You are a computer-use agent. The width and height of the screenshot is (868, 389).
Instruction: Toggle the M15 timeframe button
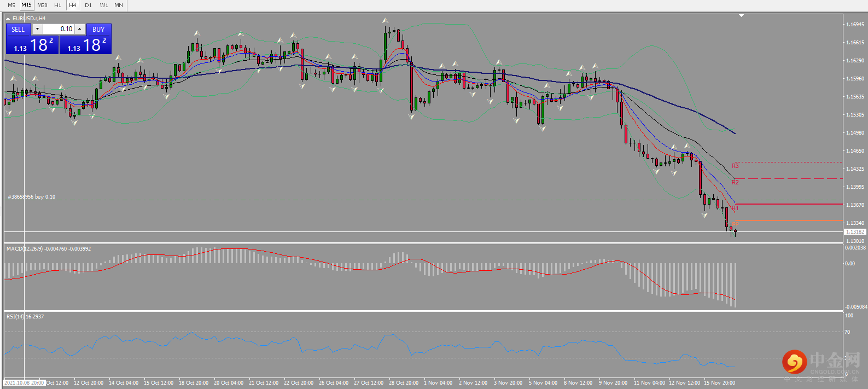(26, 5)
